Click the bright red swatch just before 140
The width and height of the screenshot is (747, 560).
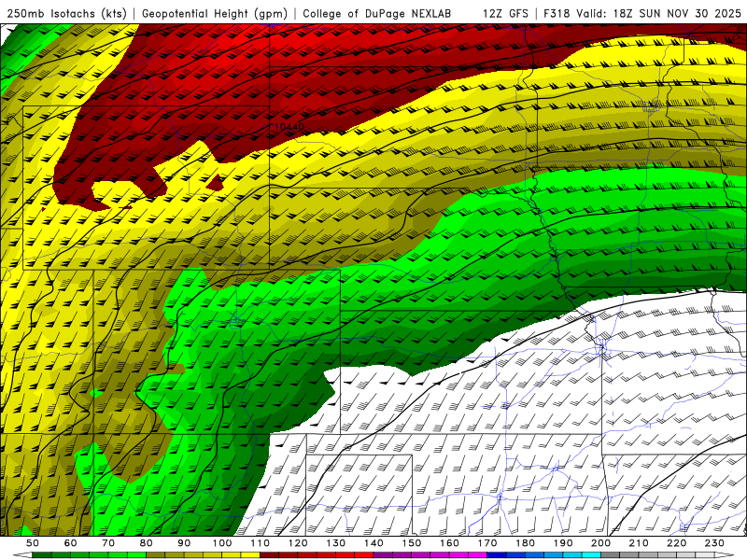coord(364,555)
